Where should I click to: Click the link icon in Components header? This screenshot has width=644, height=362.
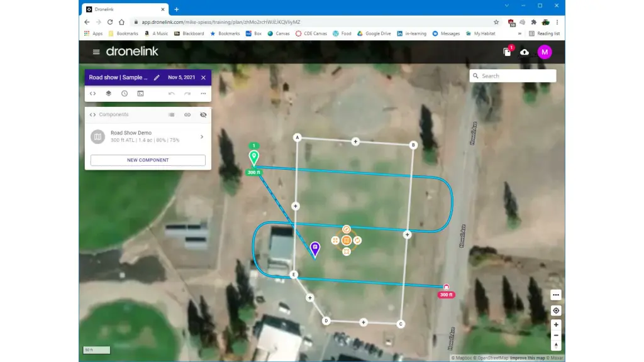point(187,115)
